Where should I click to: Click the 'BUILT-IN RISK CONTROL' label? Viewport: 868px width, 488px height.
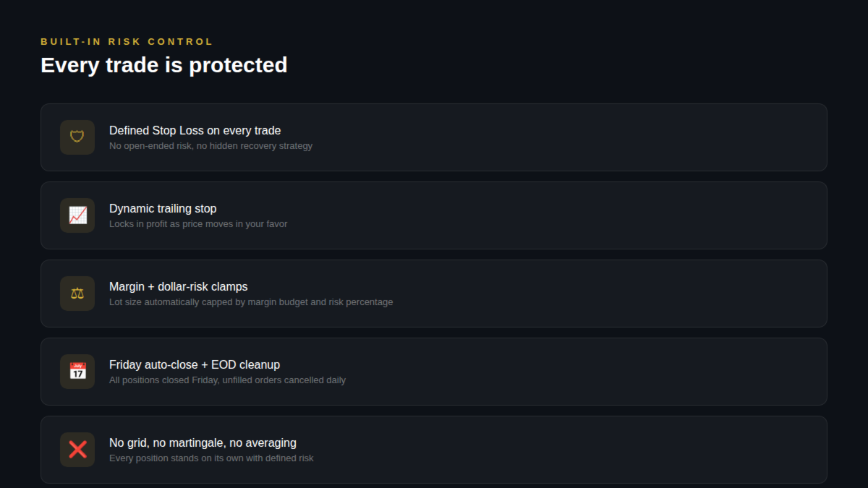coord(127,42)
